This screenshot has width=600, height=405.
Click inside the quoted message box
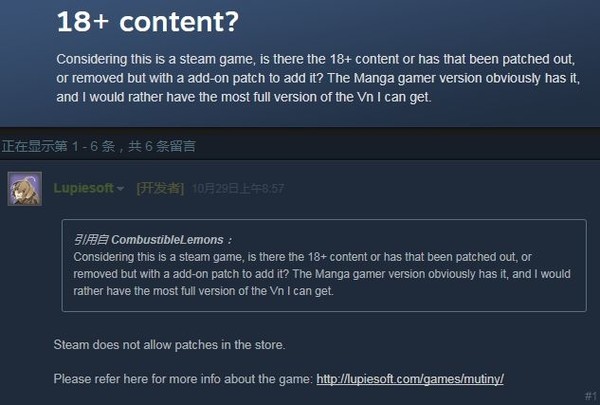point(324,265)
